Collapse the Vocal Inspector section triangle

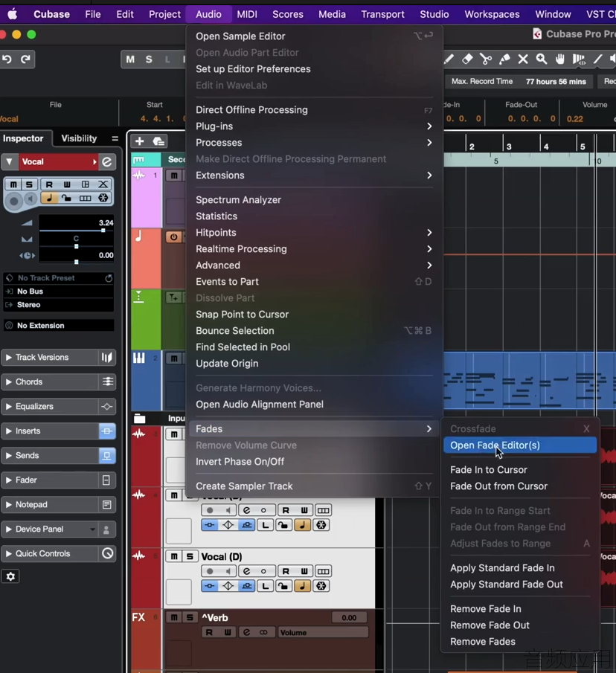[x=9, y=162]
